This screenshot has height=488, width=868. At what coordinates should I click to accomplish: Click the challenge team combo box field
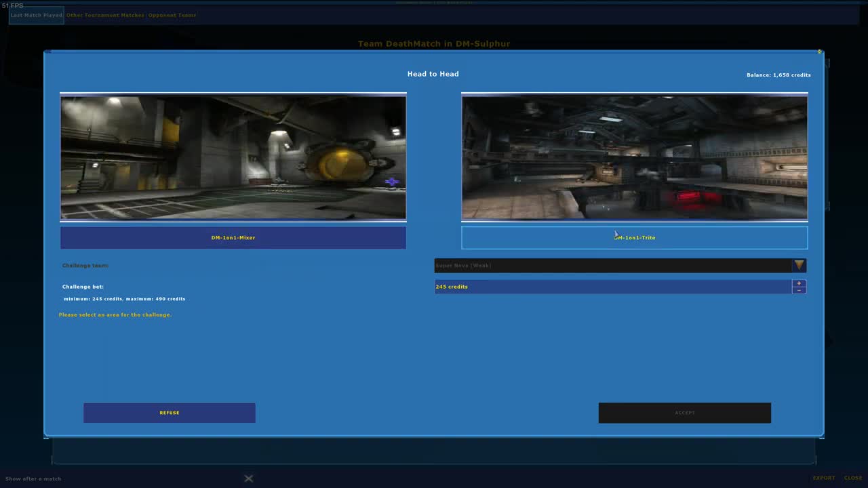pyautogui.click(x=613, y=265)
